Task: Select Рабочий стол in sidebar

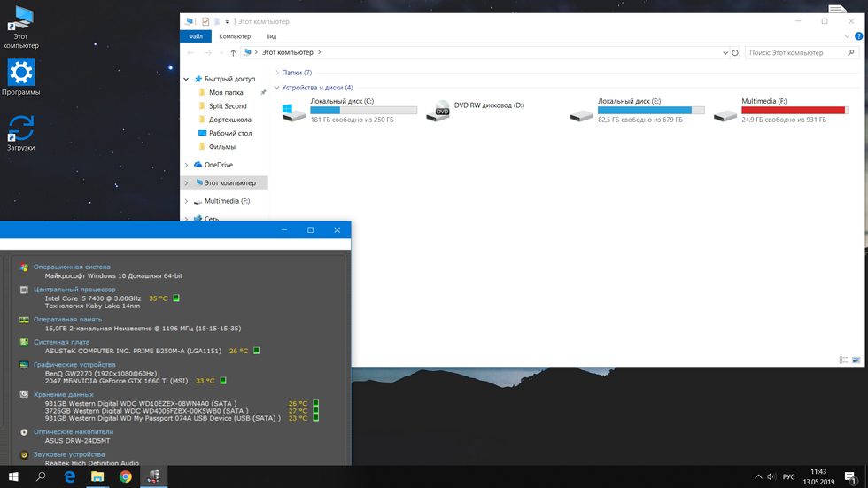Action: [x=230, y=133]
